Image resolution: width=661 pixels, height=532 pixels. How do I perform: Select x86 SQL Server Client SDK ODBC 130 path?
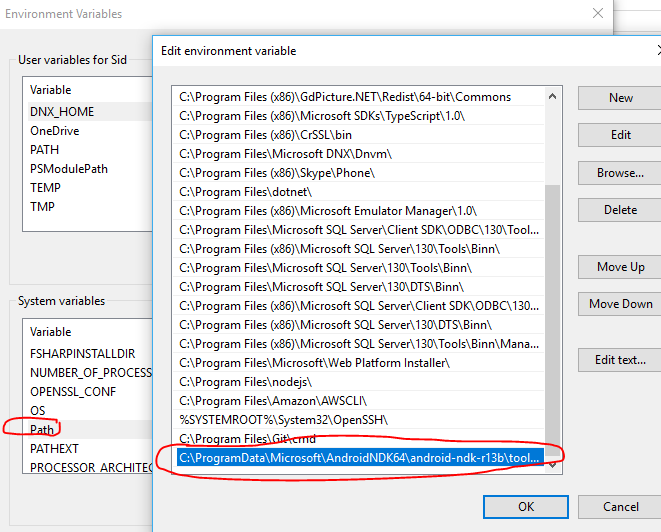coord(358,306)
